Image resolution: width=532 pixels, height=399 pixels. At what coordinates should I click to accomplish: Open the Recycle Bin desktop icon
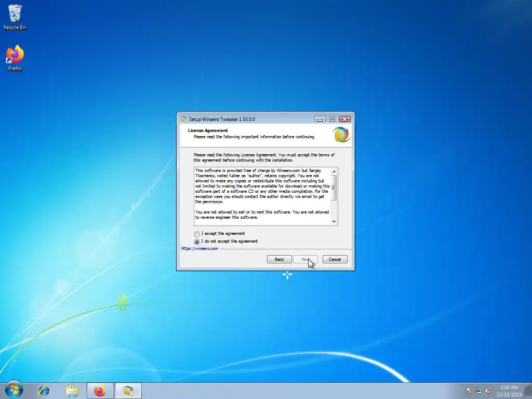[15, 17]
